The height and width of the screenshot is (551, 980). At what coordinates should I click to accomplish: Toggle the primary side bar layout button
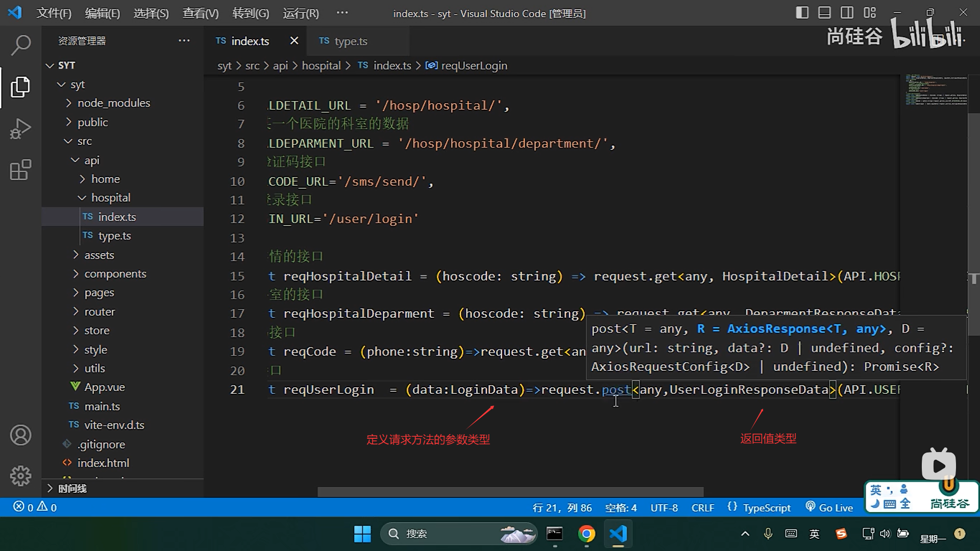click(x=802, y=13)
